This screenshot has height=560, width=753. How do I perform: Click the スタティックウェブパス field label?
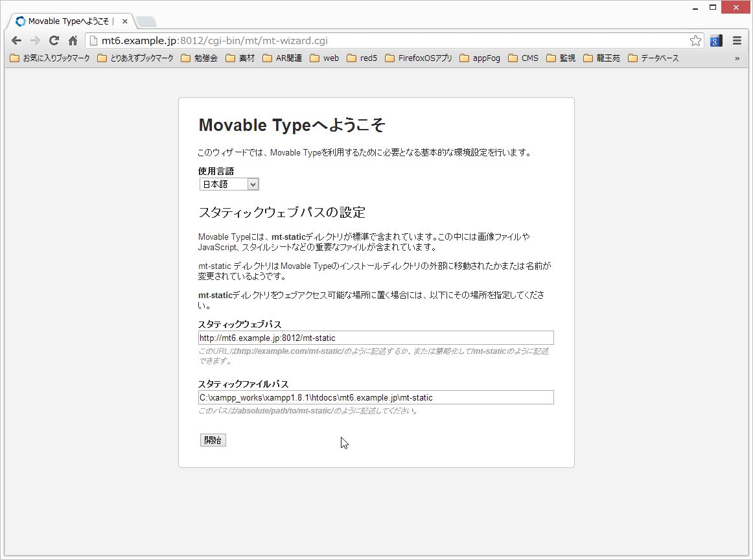(x=240, y=324)
